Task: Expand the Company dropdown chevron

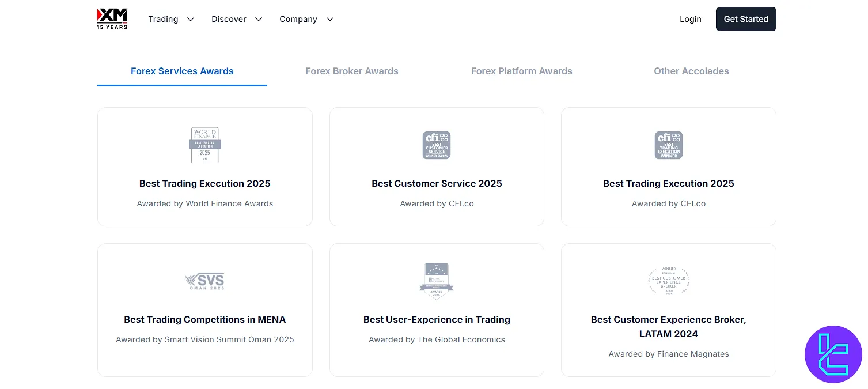Action: coord(329,19)
